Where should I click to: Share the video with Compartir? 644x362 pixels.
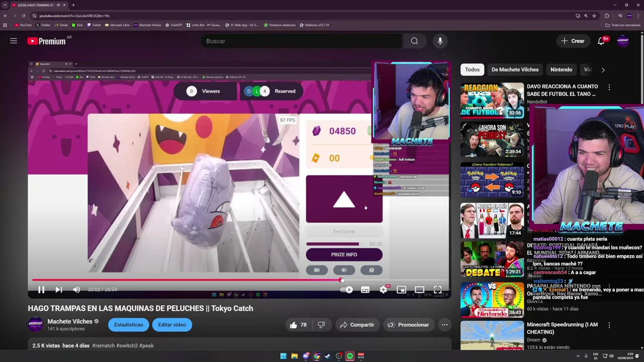(357, 325)
